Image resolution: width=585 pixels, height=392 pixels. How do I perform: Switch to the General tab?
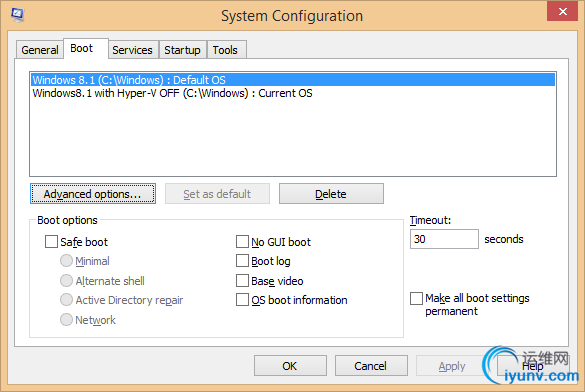pyautogui.click(x=40, y=50)
